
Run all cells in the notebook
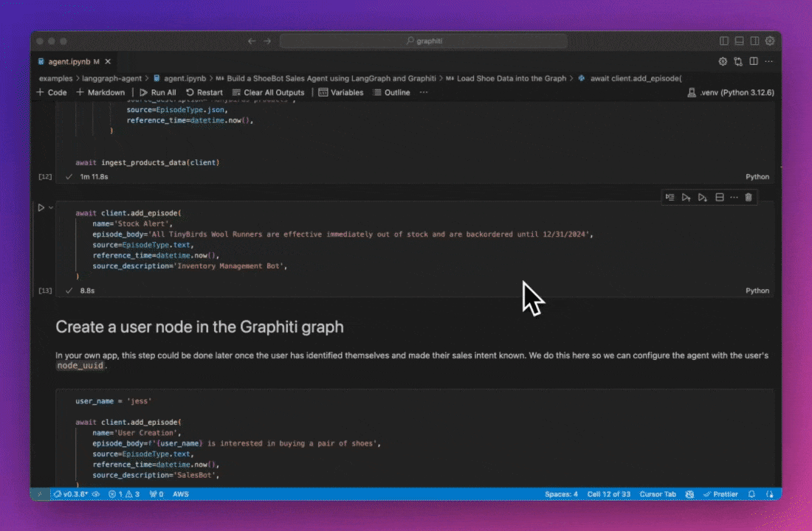click(156, 92)
